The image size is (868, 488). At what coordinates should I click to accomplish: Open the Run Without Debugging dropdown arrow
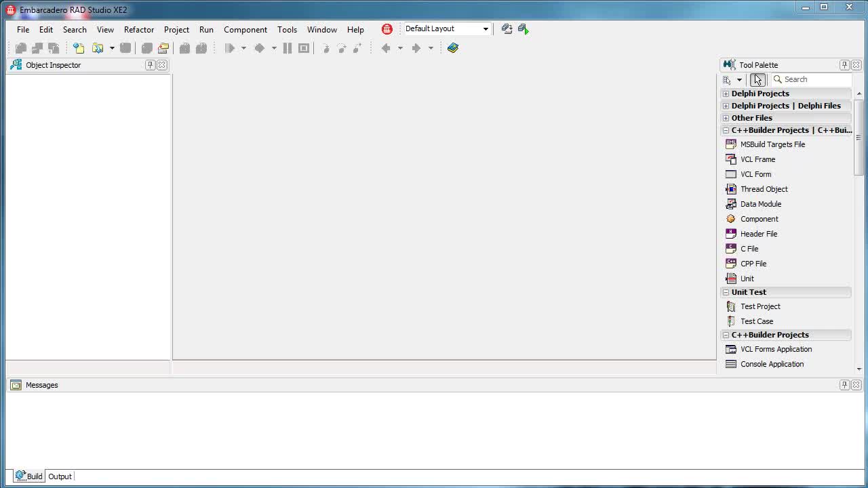274,48
